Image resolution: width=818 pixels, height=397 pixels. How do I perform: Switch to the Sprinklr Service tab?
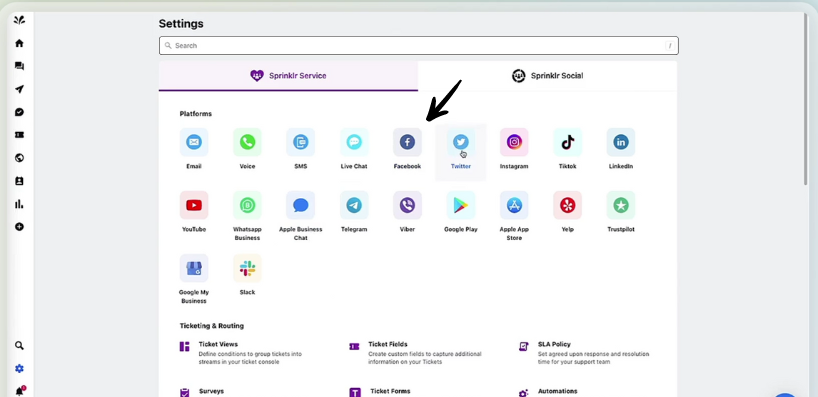point(288,76)
